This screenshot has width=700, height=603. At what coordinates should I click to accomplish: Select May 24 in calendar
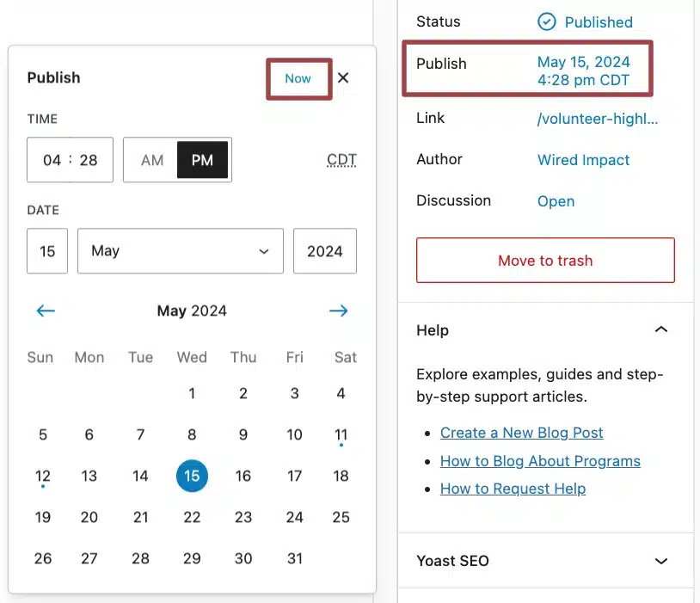[x=295, y=517]
